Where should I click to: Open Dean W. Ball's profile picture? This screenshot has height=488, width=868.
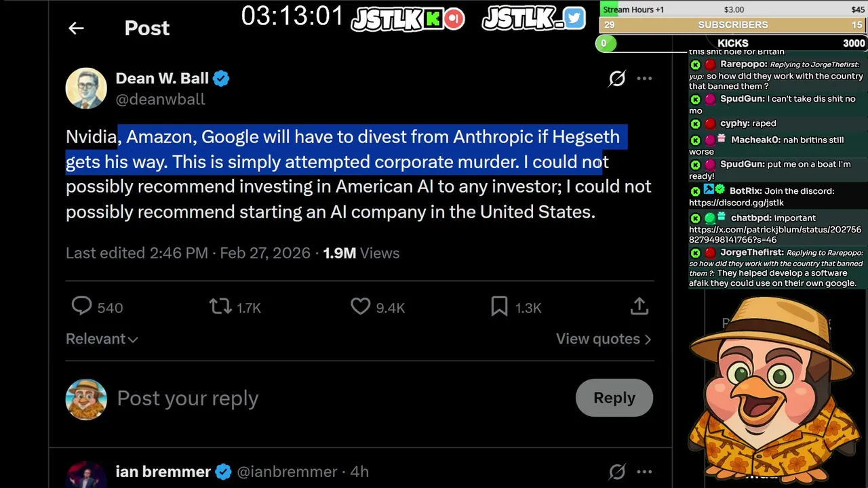(86, 88)
